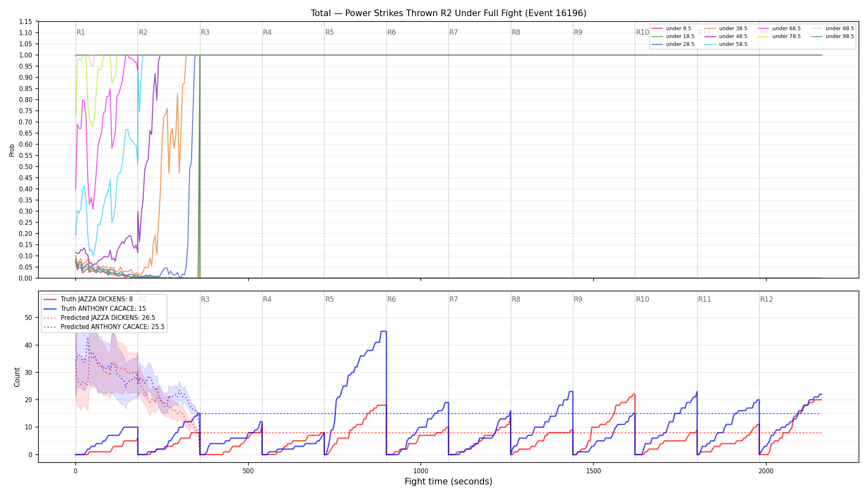868x496 pixels.
Task: Click the 2000 tick on the fight time axis
Action: [766, 471]
